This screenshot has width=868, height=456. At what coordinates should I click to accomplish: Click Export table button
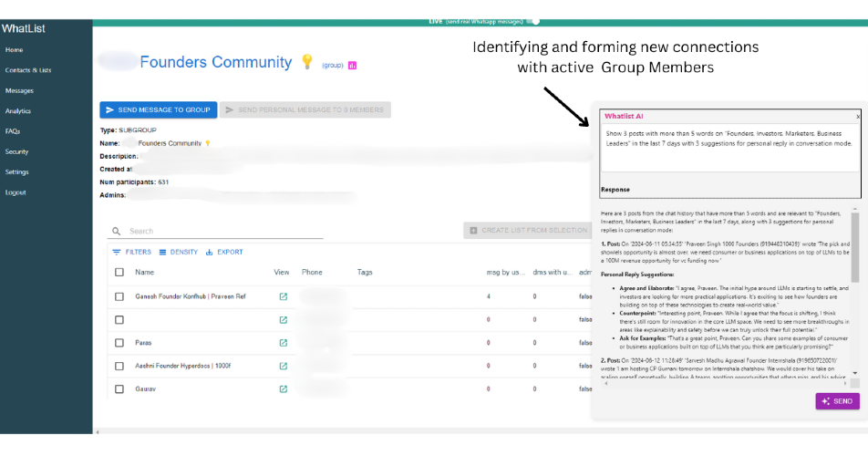coord(224,253)
